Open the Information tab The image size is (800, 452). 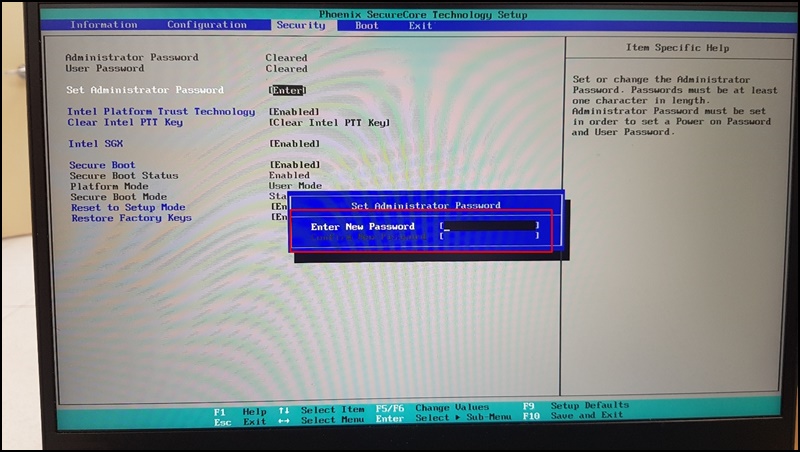104,24
